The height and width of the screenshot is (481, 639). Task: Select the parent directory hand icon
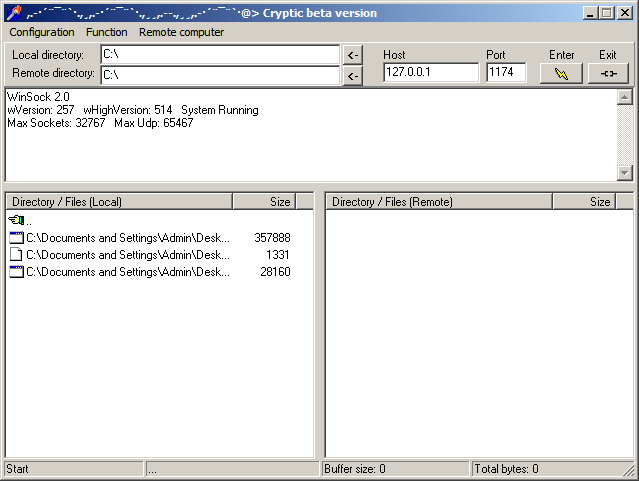pos(17,220)
